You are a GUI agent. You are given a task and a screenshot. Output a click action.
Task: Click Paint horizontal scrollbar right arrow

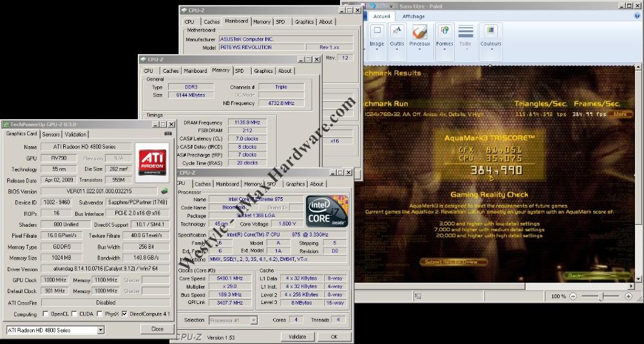(631, 285)
